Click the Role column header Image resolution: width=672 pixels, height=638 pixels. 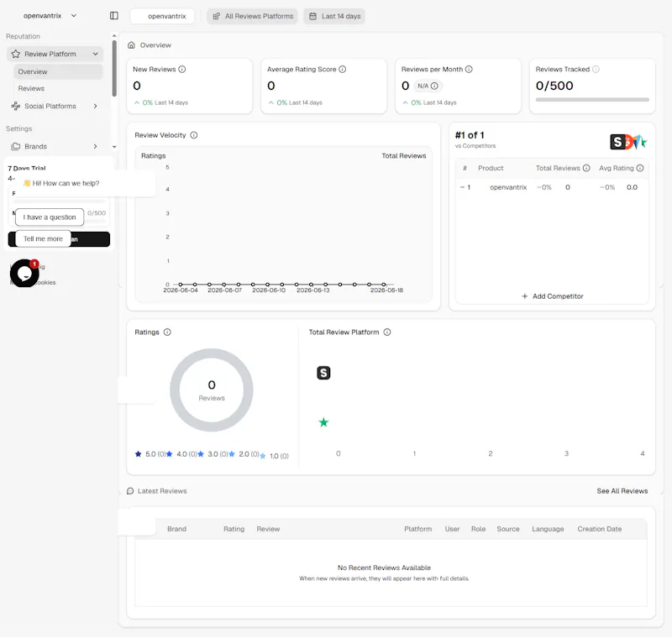[x=478, y=529]
